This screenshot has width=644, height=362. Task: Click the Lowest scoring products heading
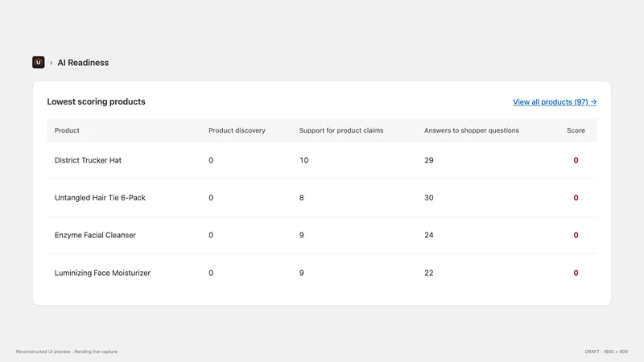pyautogui.click(x=96, y=102)
